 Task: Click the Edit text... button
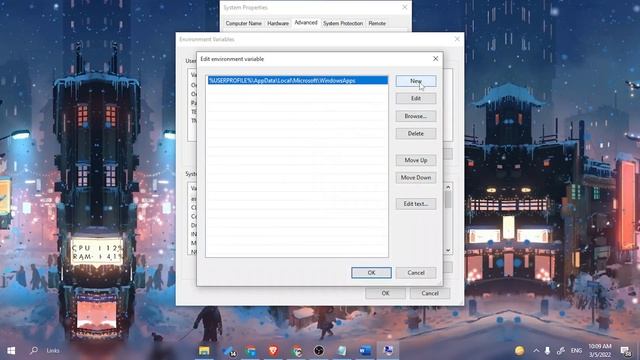(x=416, y=204)
